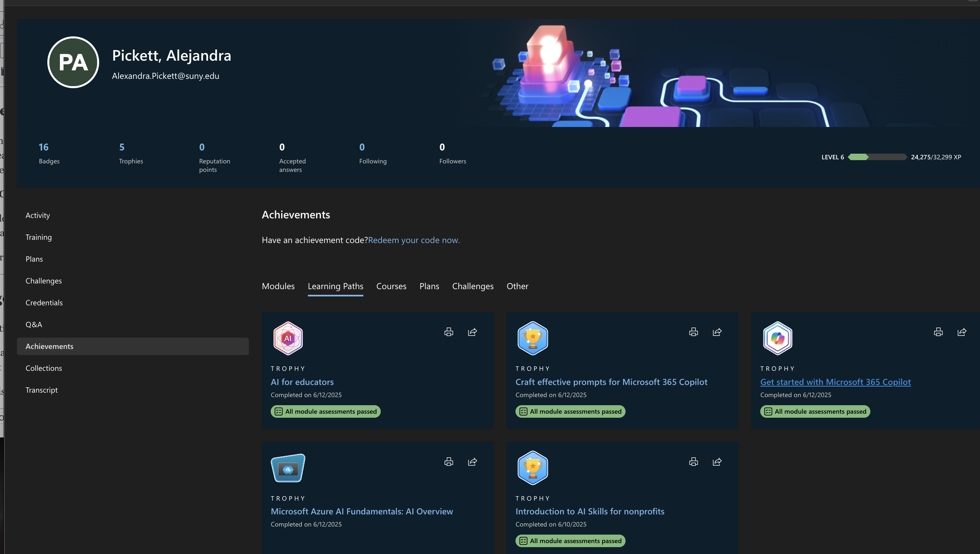This screenshot has height=554, width=980.
Task: Select the Other tab
Action: coord(518,286)
